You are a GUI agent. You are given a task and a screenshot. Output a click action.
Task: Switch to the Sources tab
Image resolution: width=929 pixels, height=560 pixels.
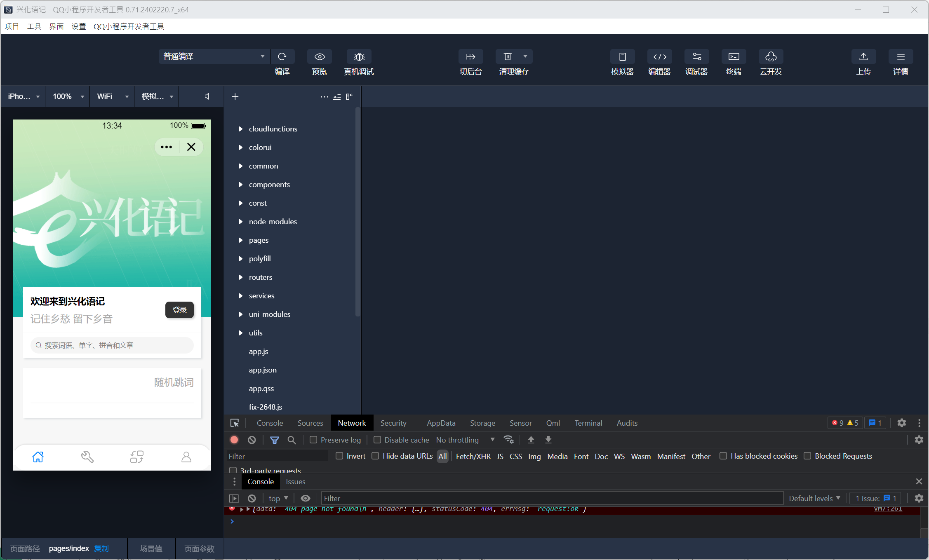coord(310,423)
